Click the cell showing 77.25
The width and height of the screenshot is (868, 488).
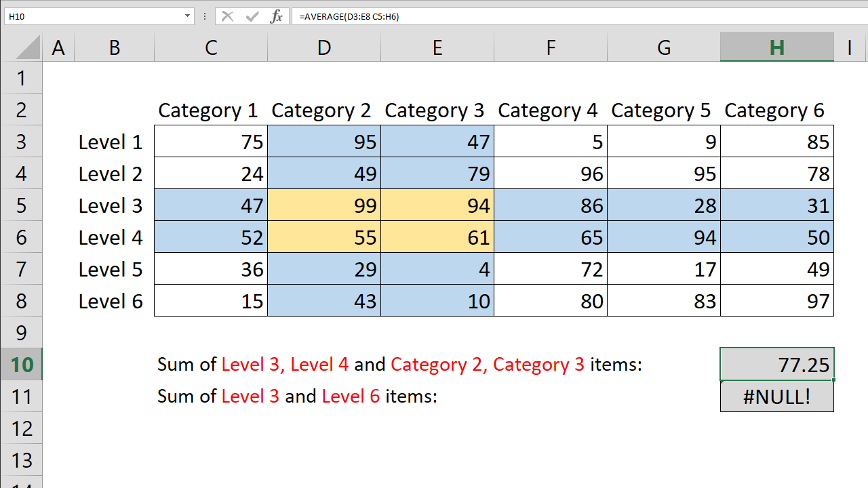point(776,364)
